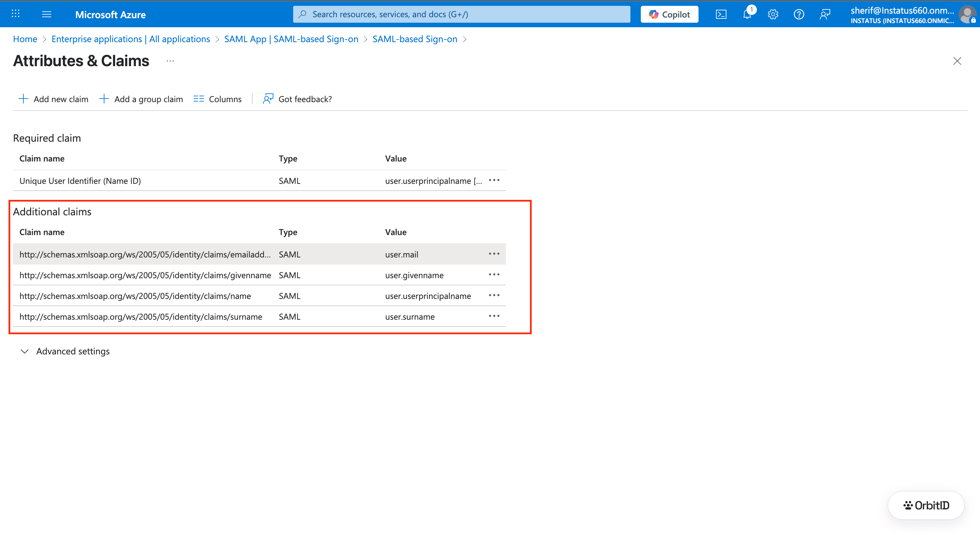Screen dimensions: 980x535
Task: Open the Columns chooser
Action: (x=217, y=99)
